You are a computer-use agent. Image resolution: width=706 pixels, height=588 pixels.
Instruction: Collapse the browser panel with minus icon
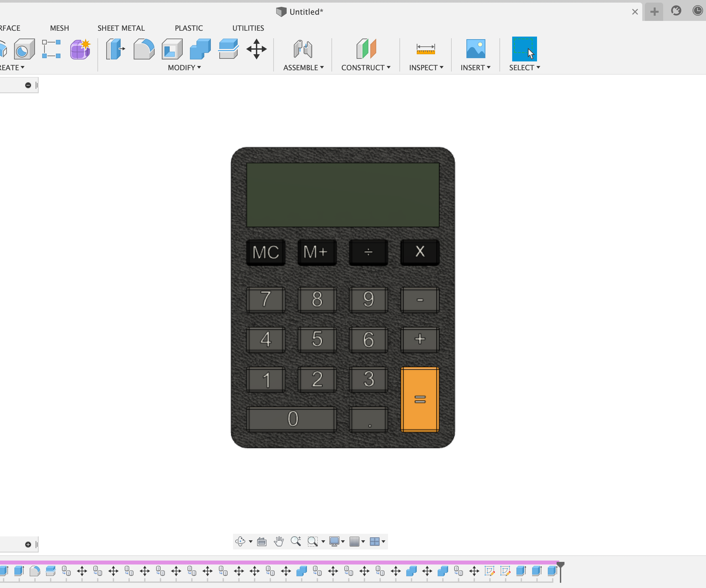pos(28,85)
